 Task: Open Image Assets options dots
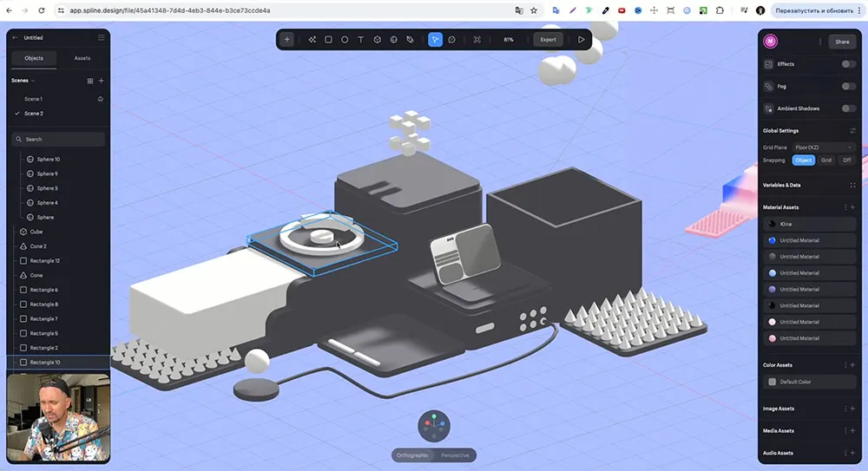[x=845, y=409]
